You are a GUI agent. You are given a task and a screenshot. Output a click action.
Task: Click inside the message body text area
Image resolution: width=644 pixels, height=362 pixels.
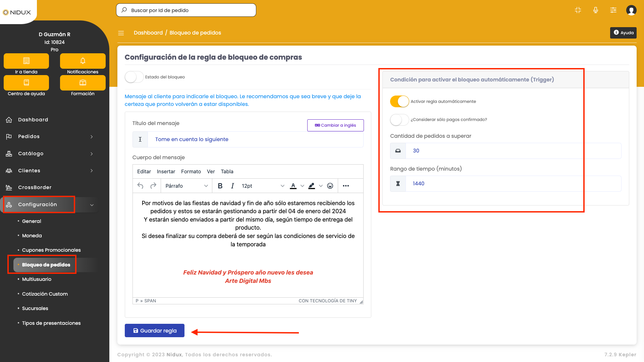[x=248, y=245]
